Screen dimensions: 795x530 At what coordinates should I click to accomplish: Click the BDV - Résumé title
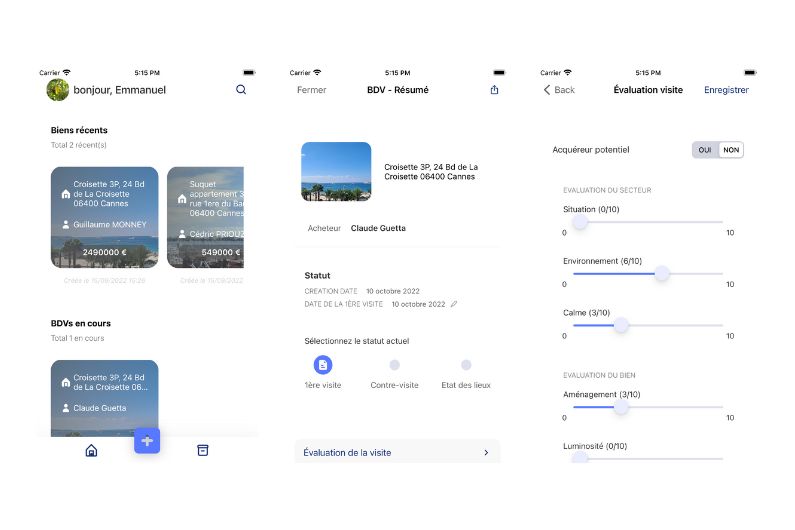coord(398,90)
